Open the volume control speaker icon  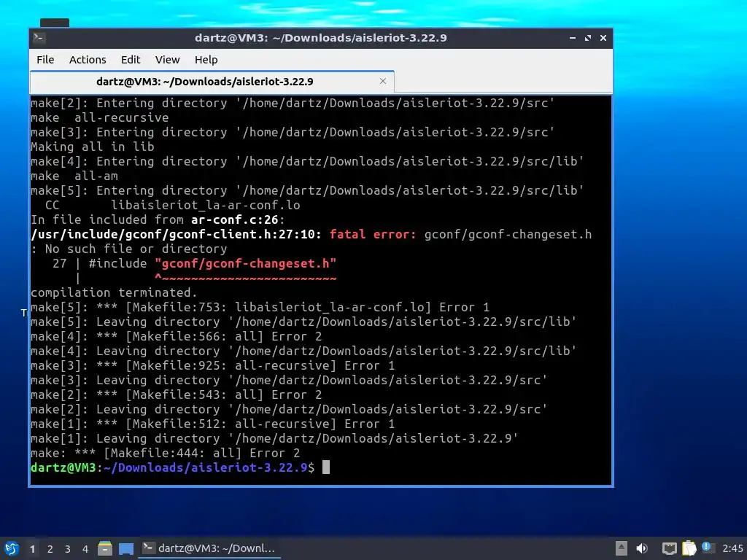click(642, 548)
